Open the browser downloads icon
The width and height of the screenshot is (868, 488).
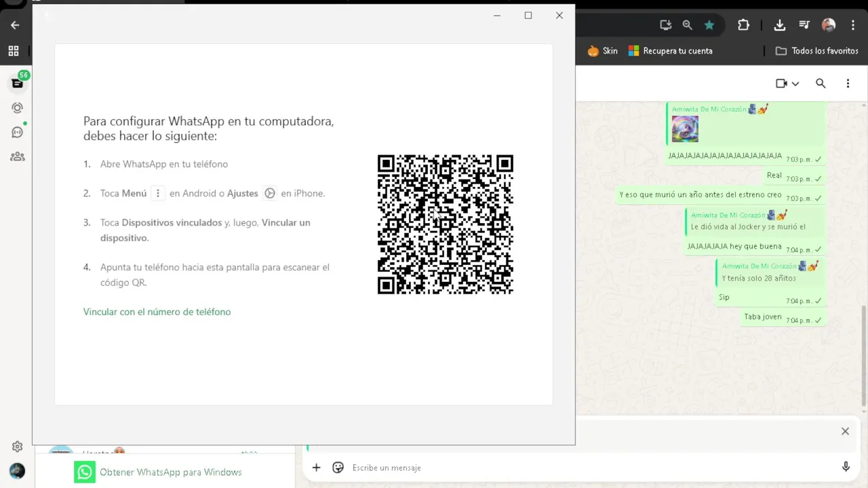click(x=780, y=25)
